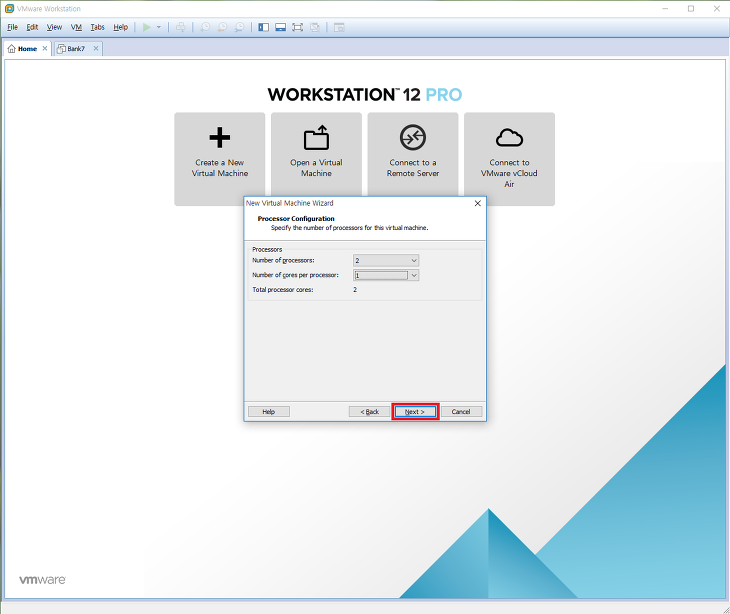
Task: Click the Unity mode toolbar icon
Action: tap(315, 27)
